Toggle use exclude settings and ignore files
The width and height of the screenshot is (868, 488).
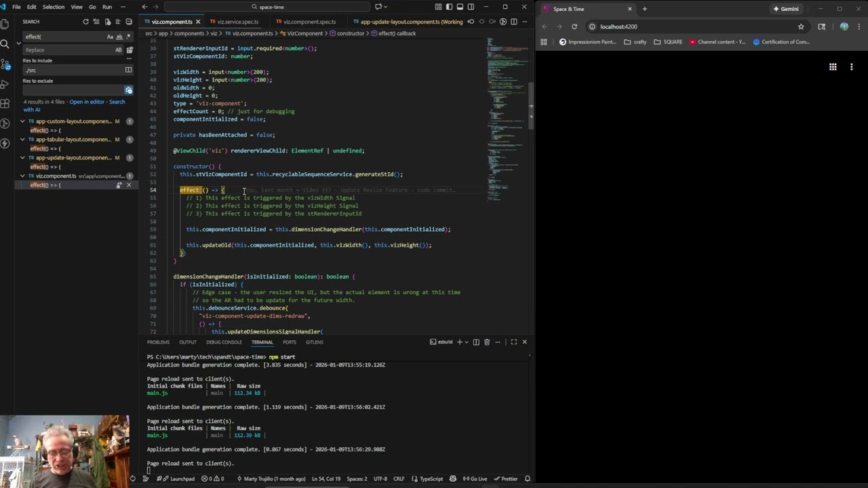click(x=128, y=90)
